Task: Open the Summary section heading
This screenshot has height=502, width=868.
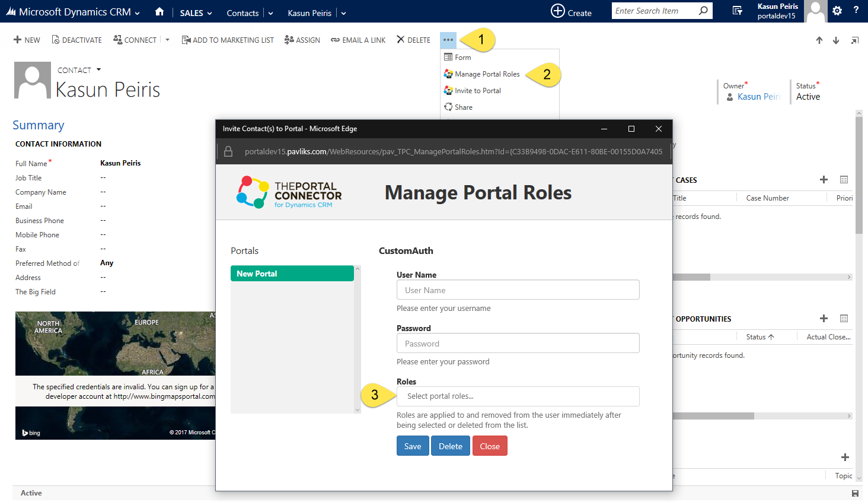Action: 39,125
